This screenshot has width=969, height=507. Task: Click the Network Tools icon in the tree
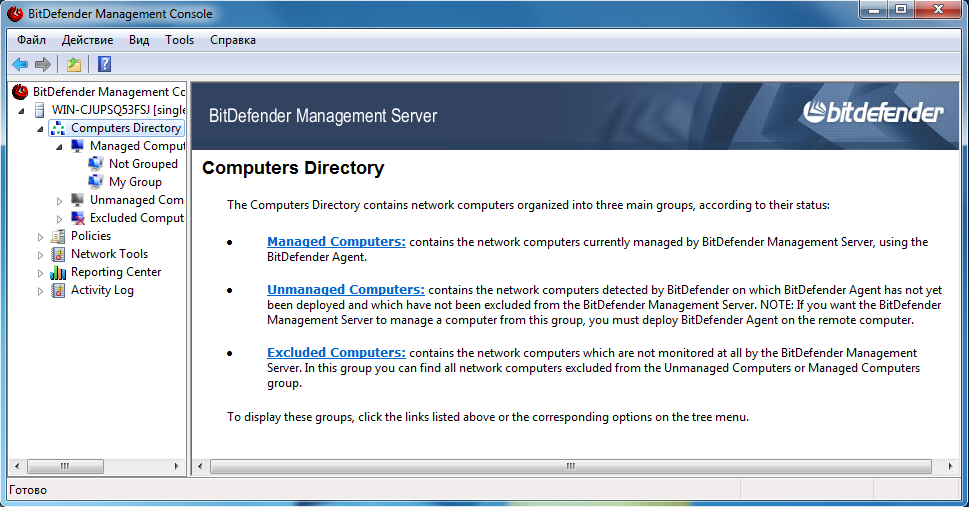(58, 254)
